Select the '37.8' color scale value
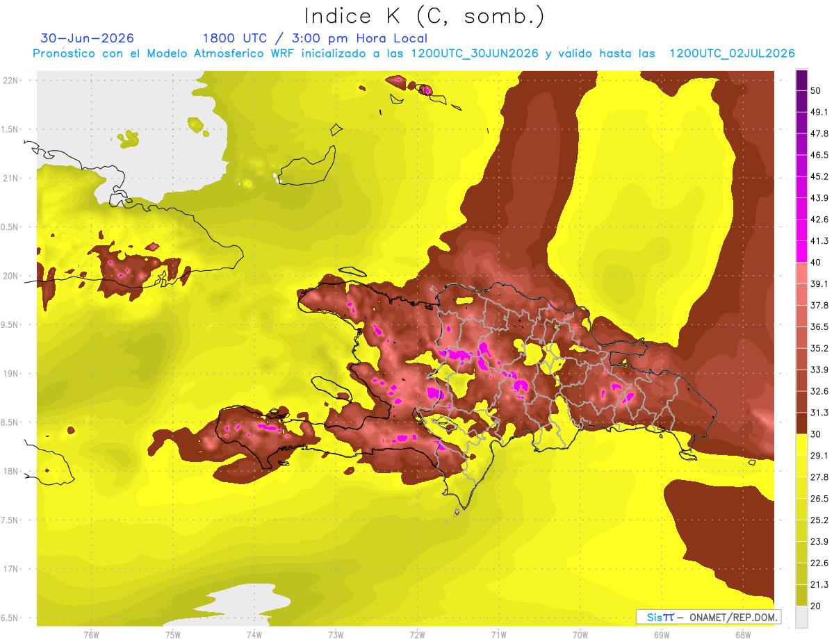 coord(819,305)
